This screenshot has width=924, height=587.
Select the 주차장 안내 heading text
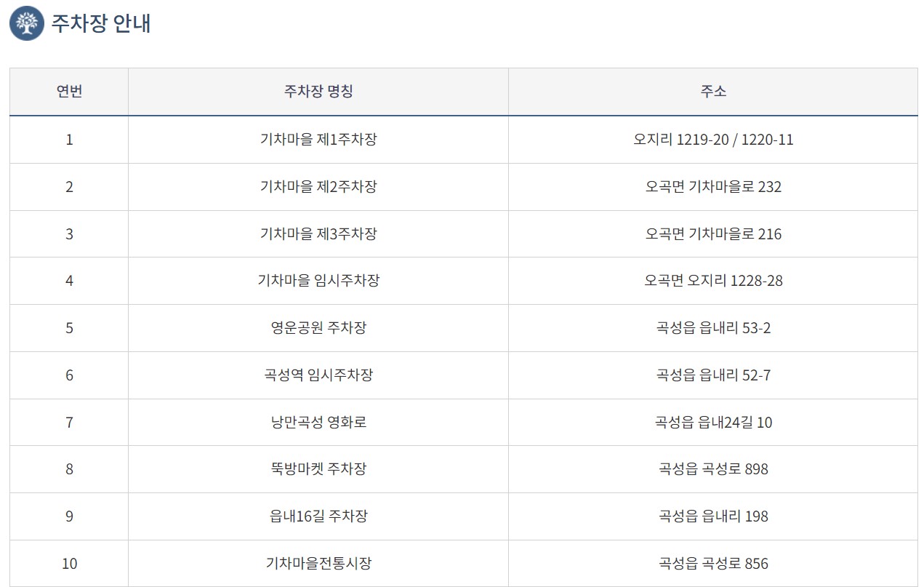pyautogui.click(x=100, y=24)
